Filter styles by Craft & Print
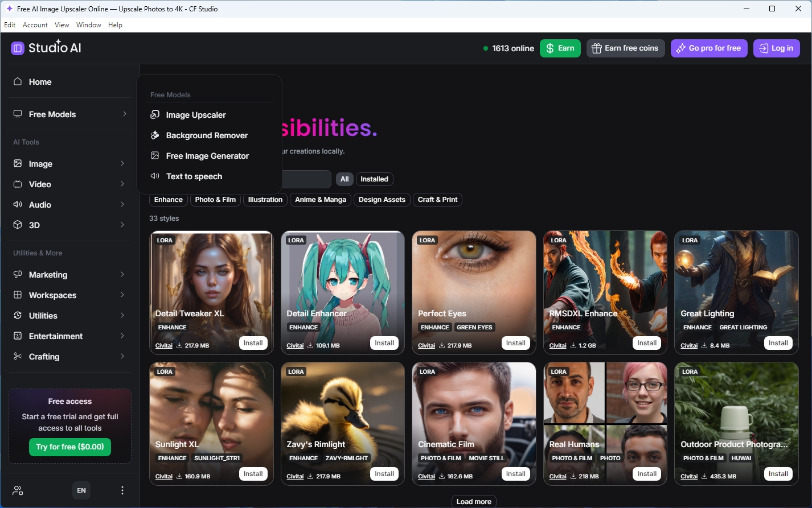812x508 pixels. point(438,200)
